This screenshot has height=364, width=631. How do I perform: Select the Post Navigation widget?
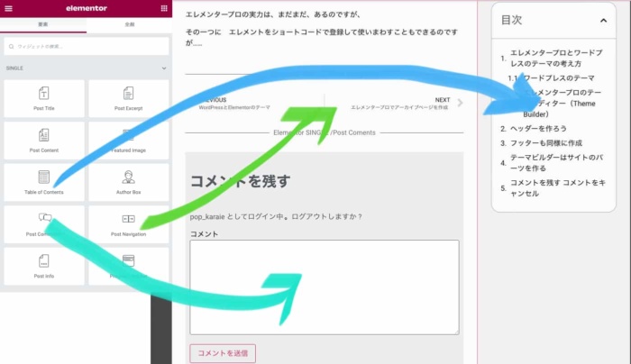point(128,224)
